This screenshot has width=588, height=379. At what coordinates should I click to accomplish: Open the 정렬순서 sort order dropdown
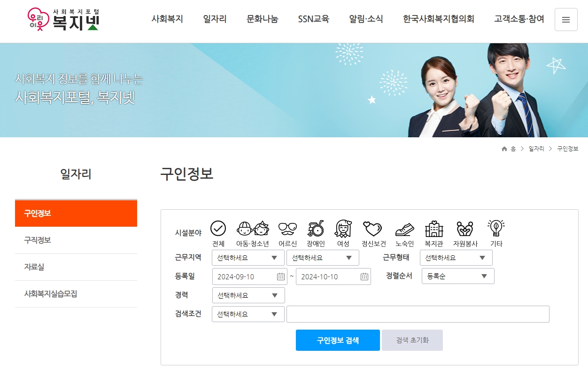point(457,276)
